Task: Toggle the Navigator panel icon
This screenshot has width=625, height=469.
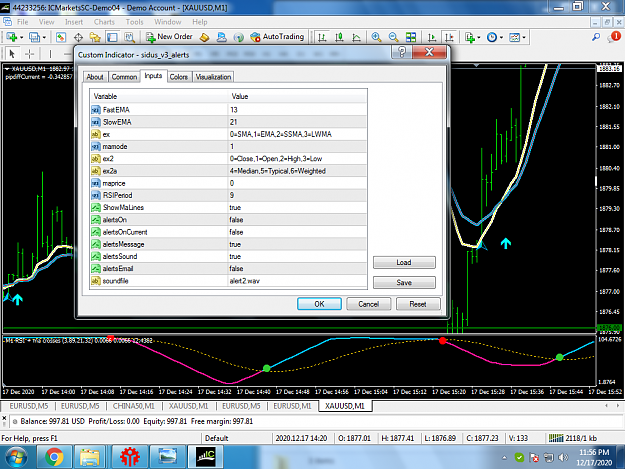Action: click(95, 37)
